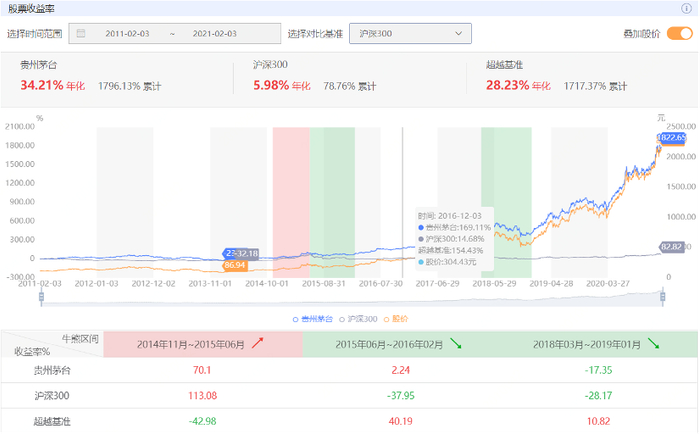Click the end date 2021-02-03 field
Viewport: 700px width, 434px height.
[x=215, y=33]
